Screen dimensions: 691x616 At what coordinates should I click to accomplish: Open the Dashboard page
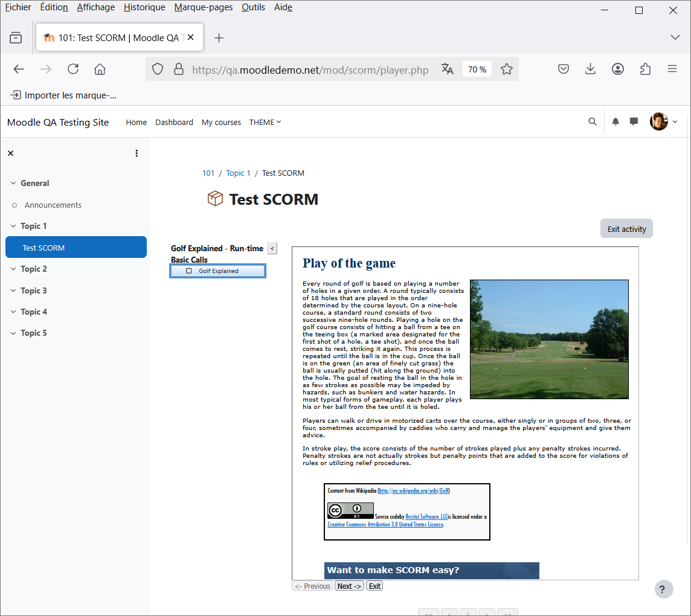pos(174,122)
